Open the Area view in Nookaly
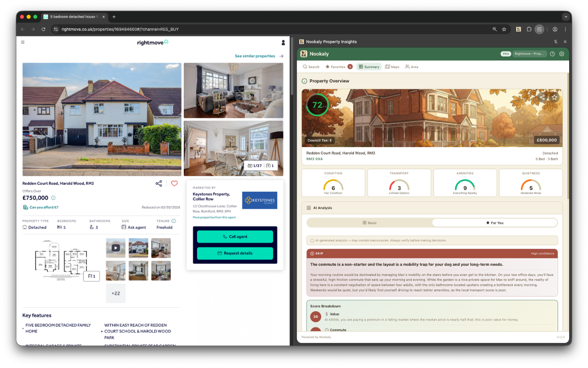Image resolution: width=588 pixels, height=368 pixels. 412,67
